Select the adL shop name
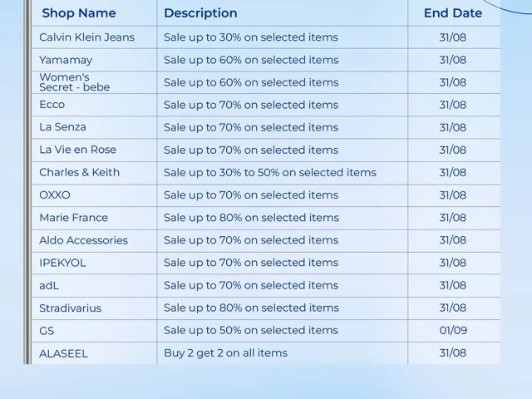Viewport: 532px width, 399px height. pos(49,285)
